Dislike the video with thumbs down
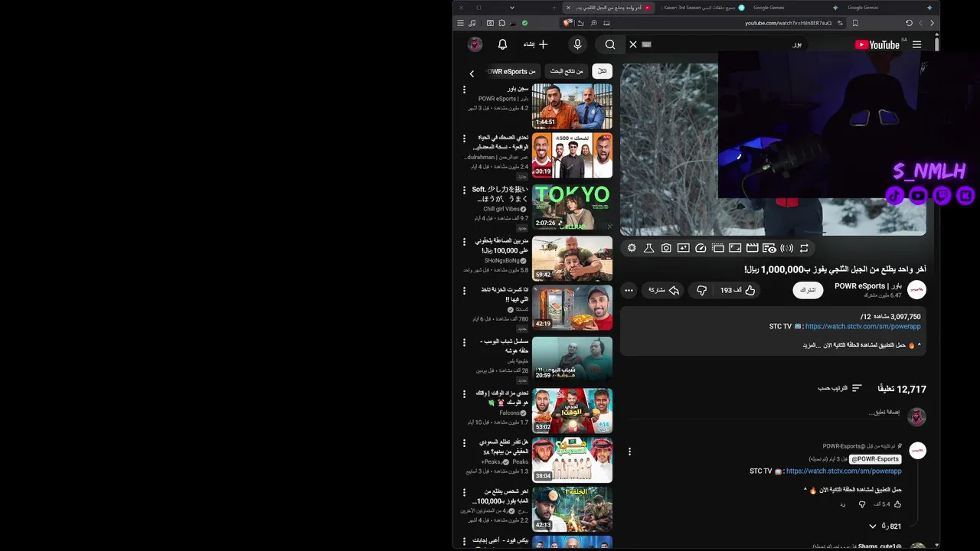Image resolution: width=980 pixels, height=551 pixels. tap(701, 290)
